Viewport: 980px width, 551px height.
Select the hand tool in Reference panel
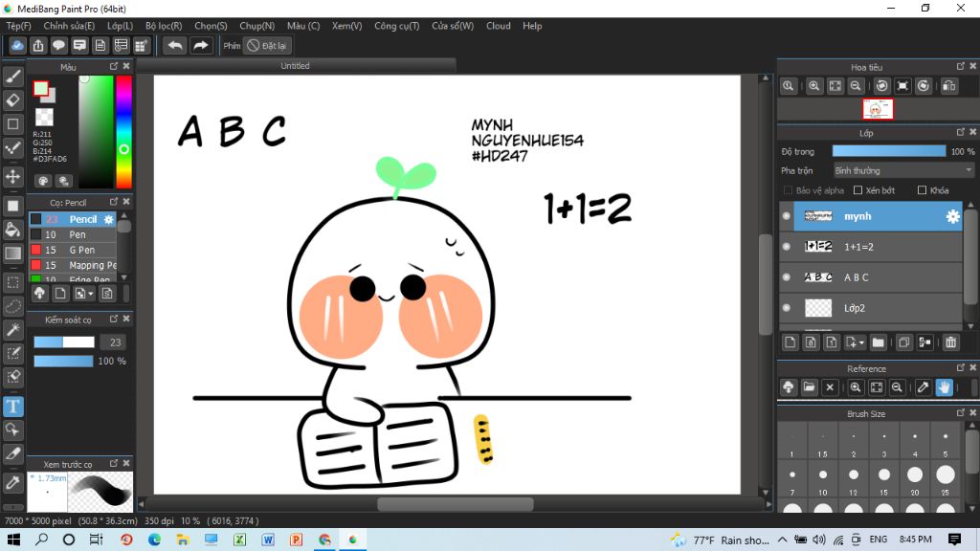(x=944, y=387)
